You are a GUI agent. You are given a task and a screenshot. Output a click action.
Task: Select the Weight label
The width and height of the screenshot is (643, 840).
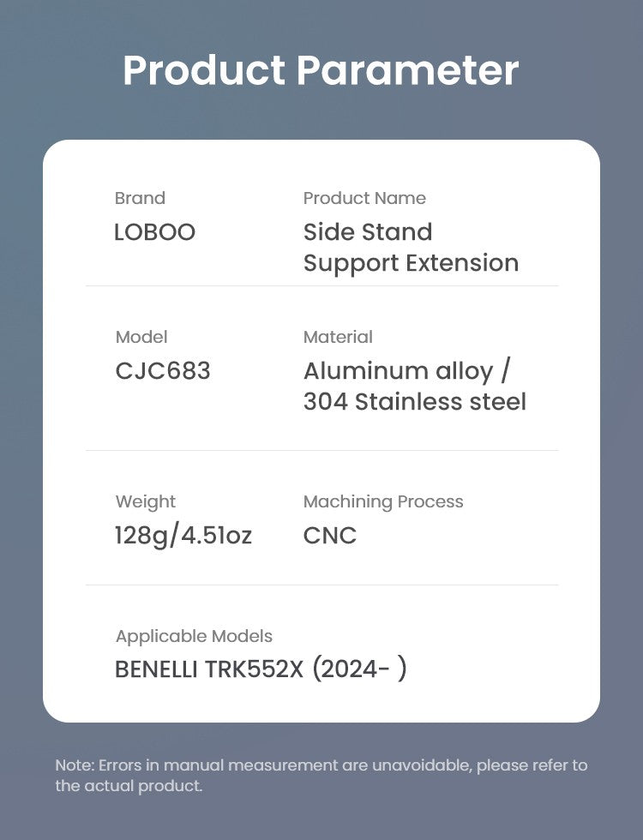click(145, 502)
